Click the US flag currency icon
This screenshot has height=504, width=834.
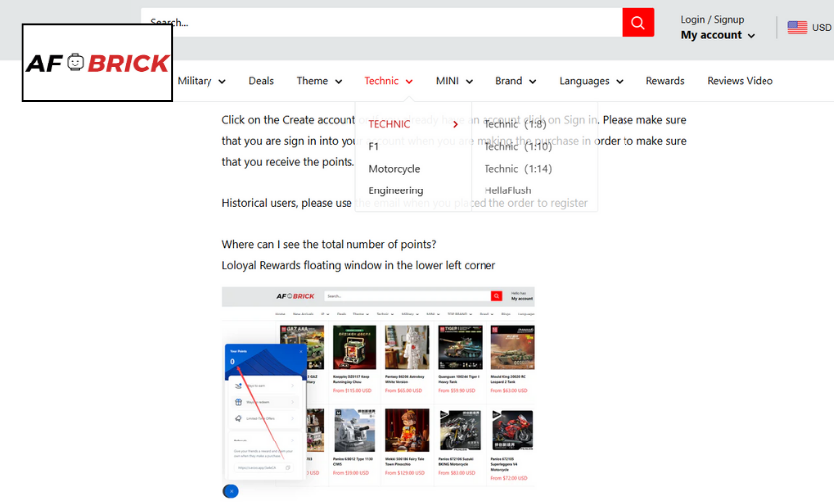click(797, 27)
